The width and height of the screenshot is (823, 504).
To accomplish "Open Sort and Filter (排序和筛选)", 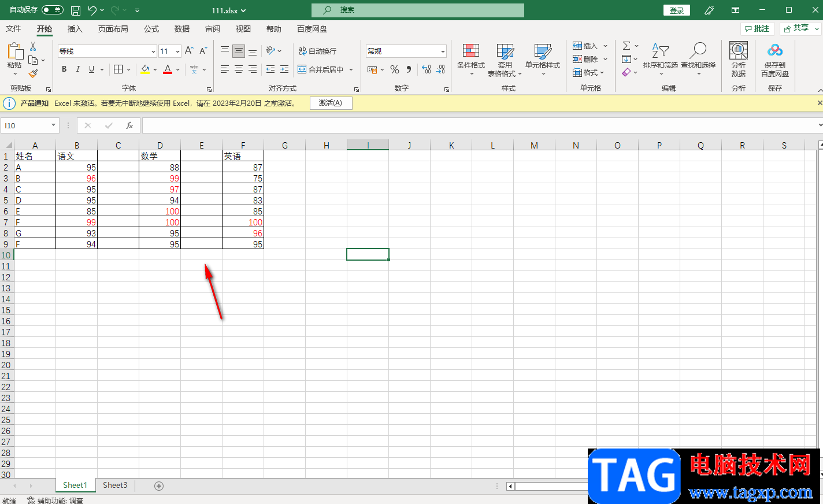I will (x=660, y=59).
